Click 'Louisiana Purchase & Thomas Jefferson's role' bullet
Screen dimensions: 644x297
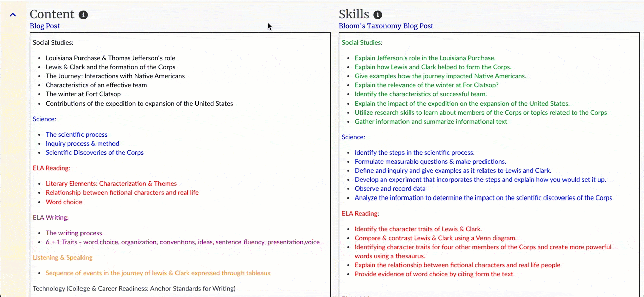110,58
